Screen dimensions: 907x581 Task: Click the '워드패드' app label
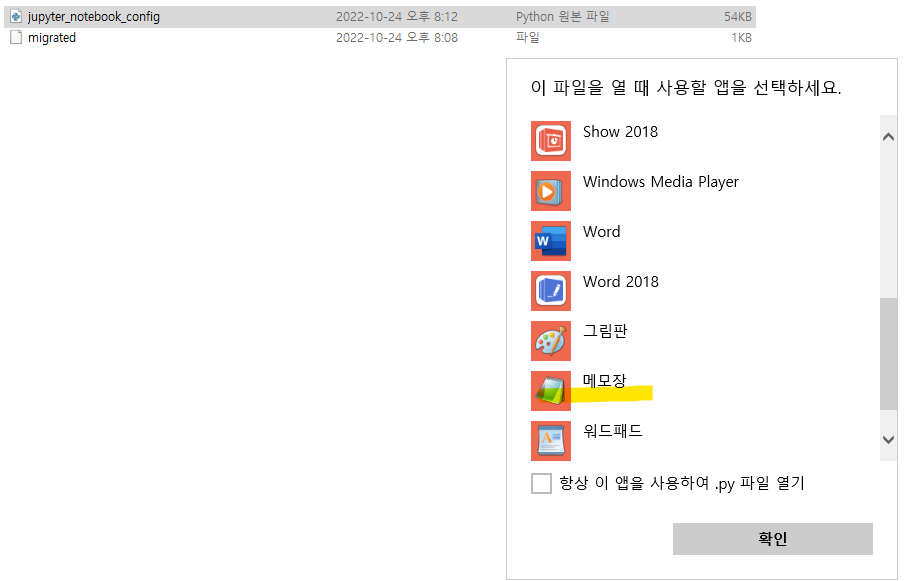[x=613, y=431]
